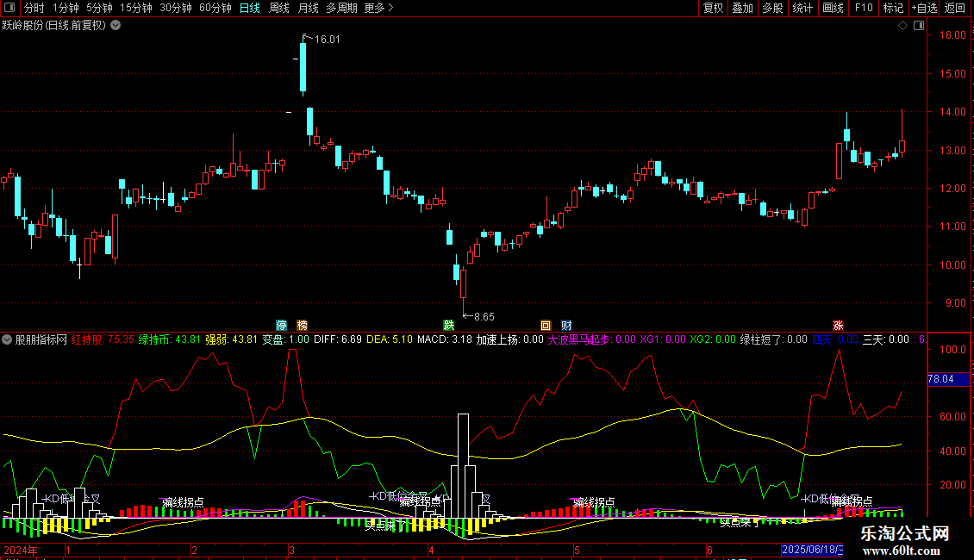
Task: Click the 停 event marker icon
Action: (x=281, y=326)
